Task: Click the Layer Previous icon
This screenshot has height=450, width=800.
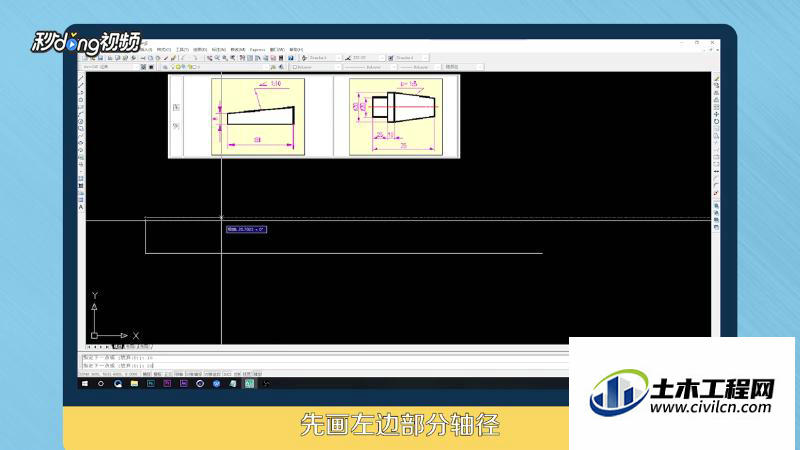Action: (281, 67)
